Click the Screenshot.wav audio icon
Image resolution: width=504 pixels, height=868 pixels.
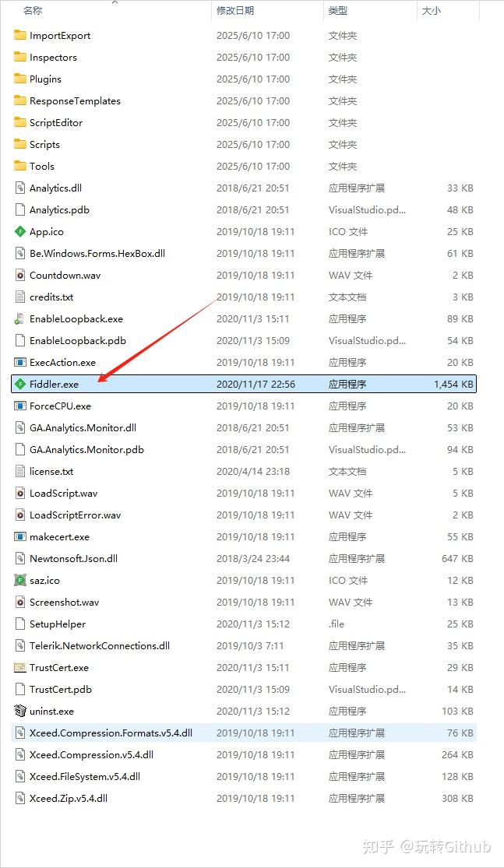click(20, 603)
